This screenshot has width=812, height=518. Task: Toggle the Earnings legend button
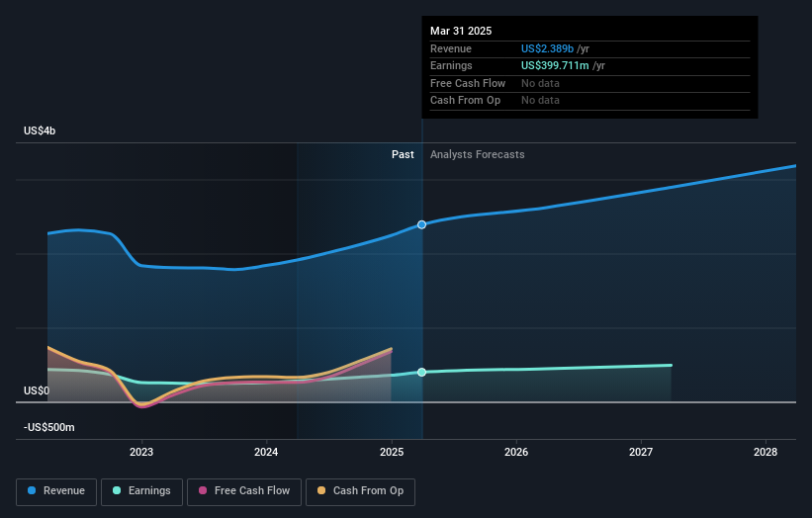coord(141,491)
